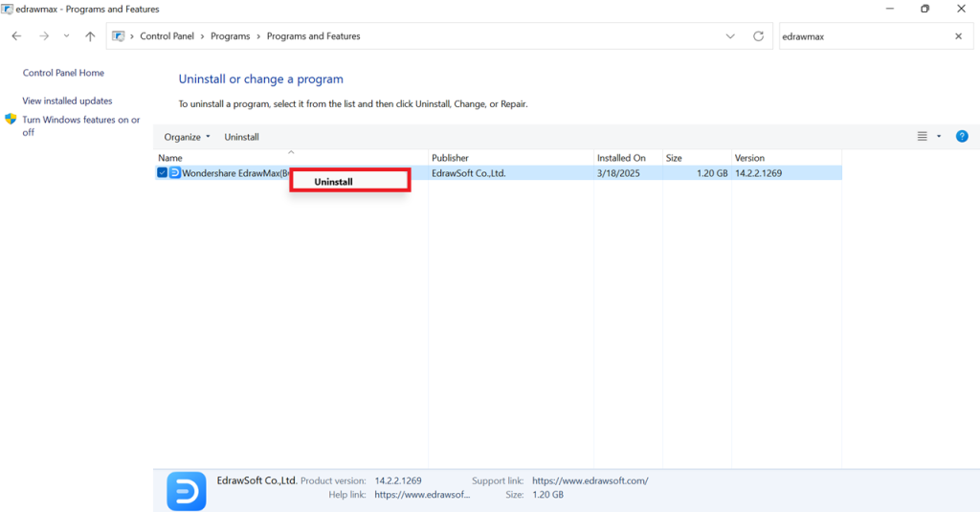Open Control Panel breadcrumb
The width and height of the screenshot is (980, 512).
pyautogui.click(x=167, y=36)
